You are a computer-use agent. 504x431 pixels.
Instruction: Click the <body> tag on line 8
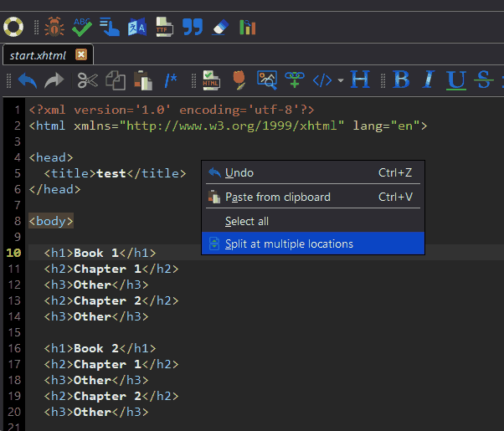51,221
